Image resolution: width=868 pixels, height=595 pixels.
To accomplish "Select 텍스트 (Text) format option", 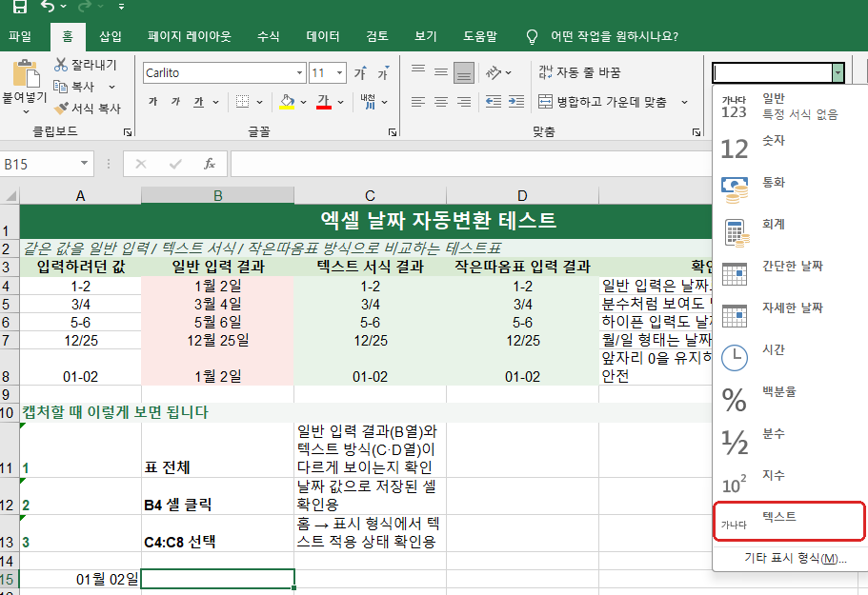I will click(789, 521).
